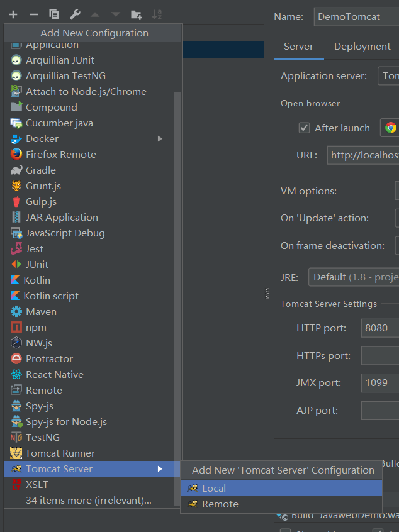The width and height of the screenshot is (399, 532).
Task: Click the Gulp.js red cup icon
Action: pos(16,201)
